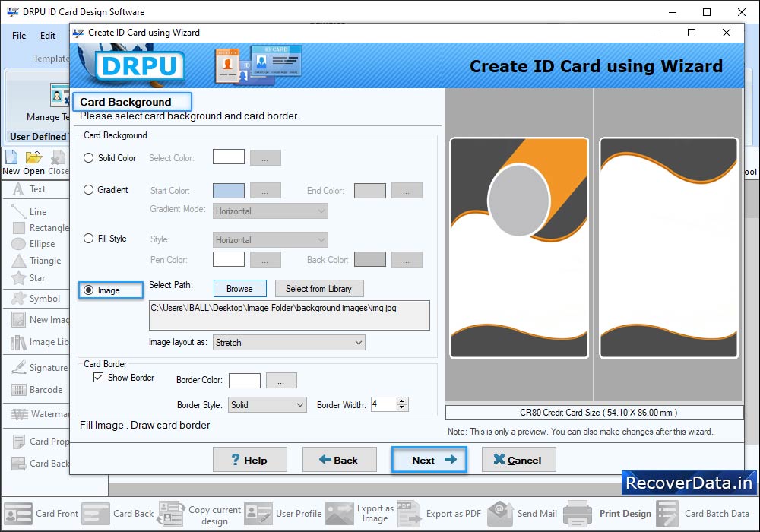Open the Border Style dropdown
The image size is (760, 532).
267,405
